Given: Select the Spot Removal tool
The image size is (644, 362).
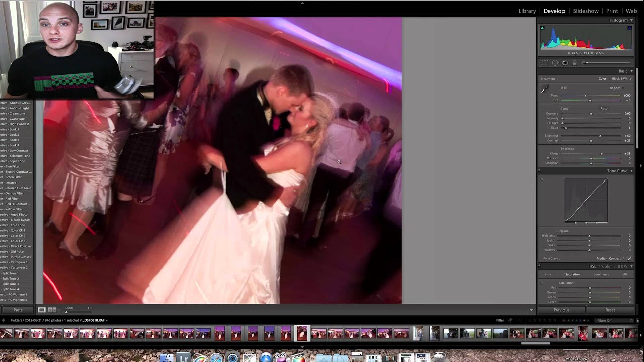Looking at the screenshot, I should click(555, 63).
